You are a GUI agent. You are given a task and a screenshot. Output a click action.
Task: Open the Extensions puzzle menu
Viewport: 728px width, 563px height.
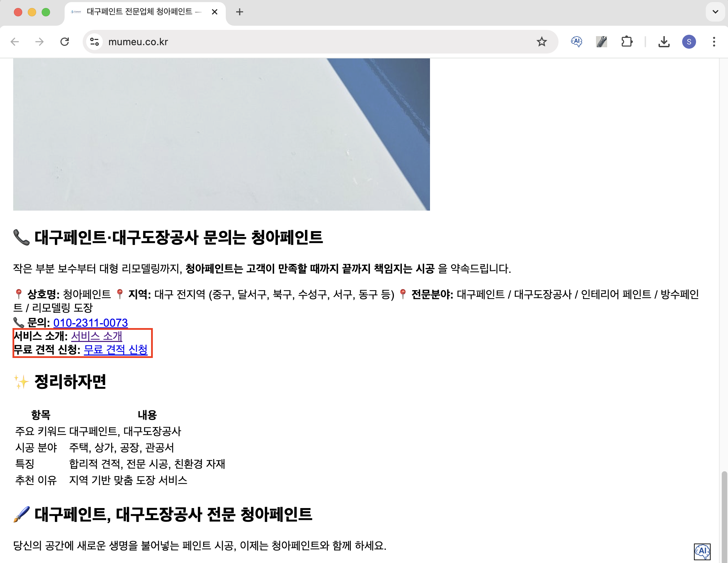pyautogui.click(x=627, y=42)
